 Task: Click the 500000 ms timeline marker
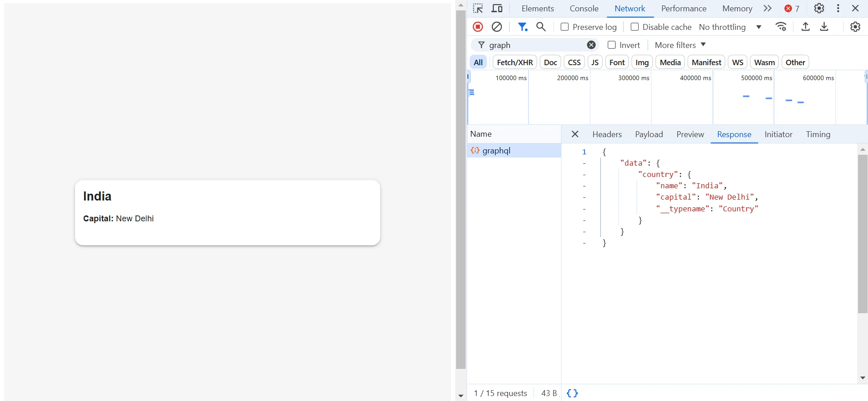click(757, 78)
